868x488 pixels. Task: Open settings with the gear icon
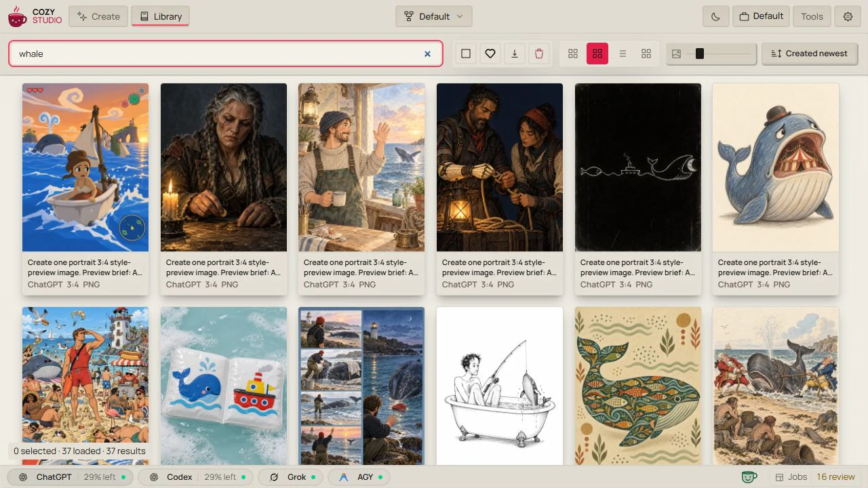tap(848, 16)
